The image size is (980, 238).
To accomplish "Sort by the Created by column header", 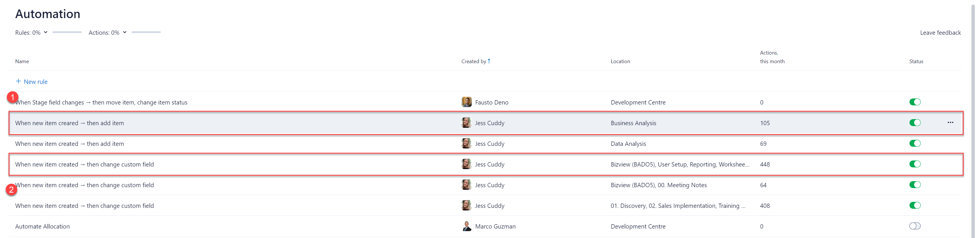I will coord(473,61).
